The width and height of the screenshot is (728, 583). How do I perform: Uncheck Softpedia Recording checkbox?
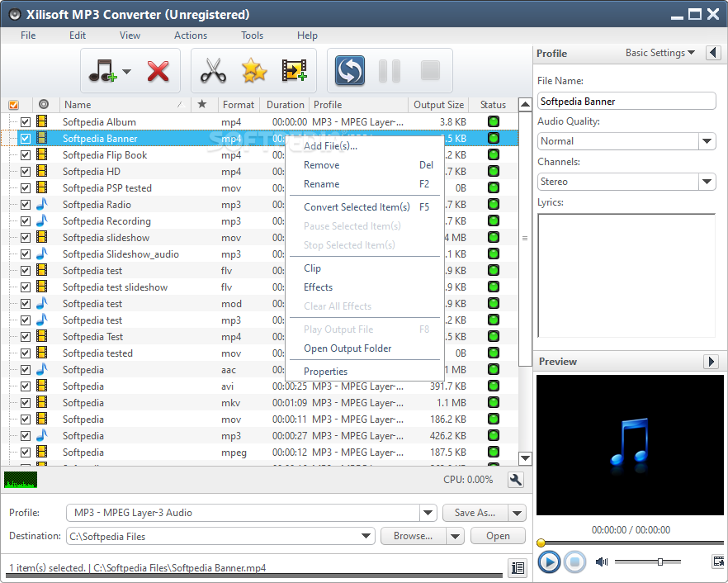click(26, 221)
